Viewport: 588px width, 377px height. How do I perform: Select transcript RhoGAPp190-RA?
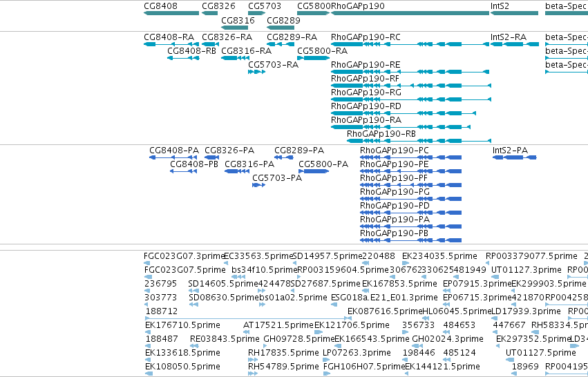pyautogui.click(x=401, y=127)
